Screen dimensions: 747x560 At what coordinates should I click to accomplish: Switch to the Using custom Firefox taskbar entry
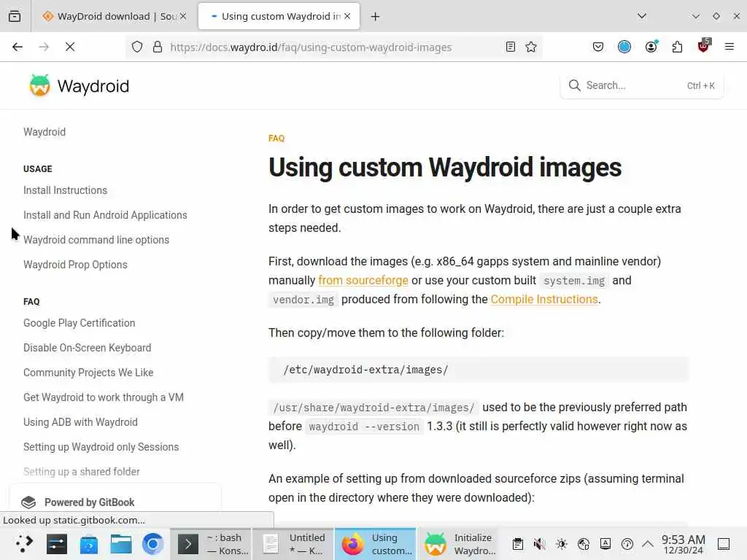click(376, 543)
